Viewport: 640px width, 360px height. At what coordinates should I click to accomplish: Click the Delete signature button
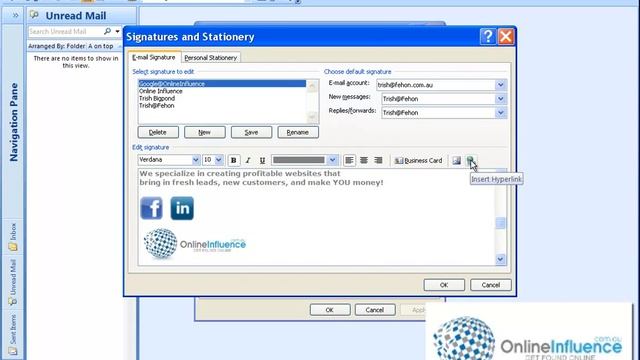(x=158, y=132)
